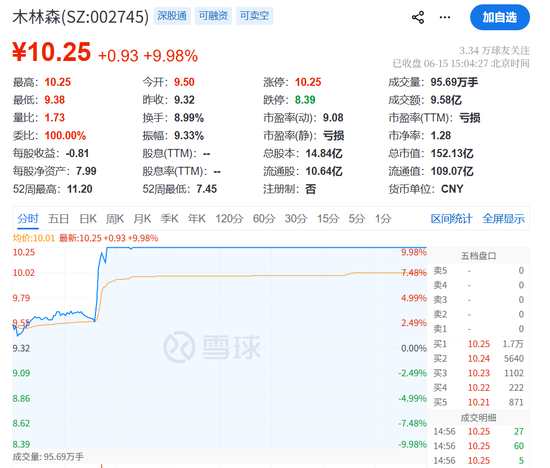550x468 pixels.
Task: Click the 全屏显示 link
Action: 503,219
